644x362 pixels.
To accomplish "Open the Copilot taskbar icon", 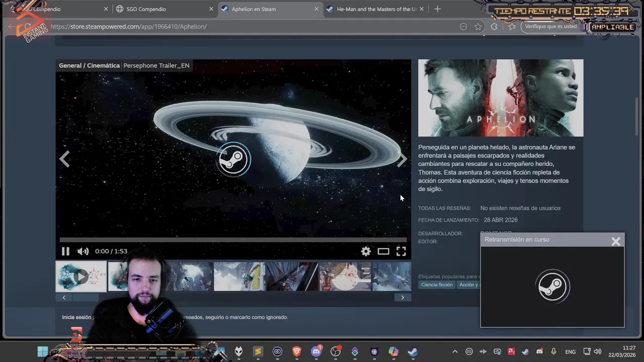I will (x=393, y=352).
